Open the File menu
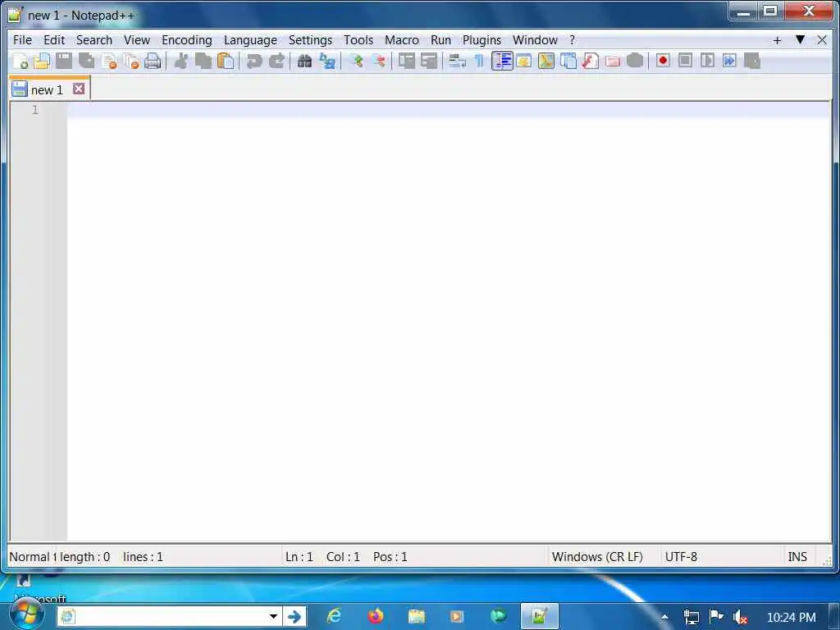This screenshot has height=630, width=840. [22, 40]
